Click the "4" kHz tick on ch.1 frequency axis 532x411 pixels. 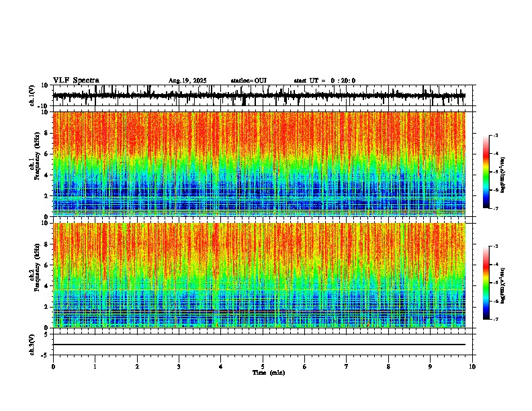[x=47, y=175]
